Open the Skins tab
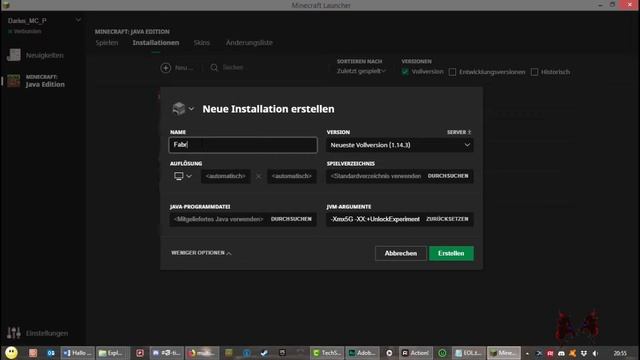 [202, 42]
